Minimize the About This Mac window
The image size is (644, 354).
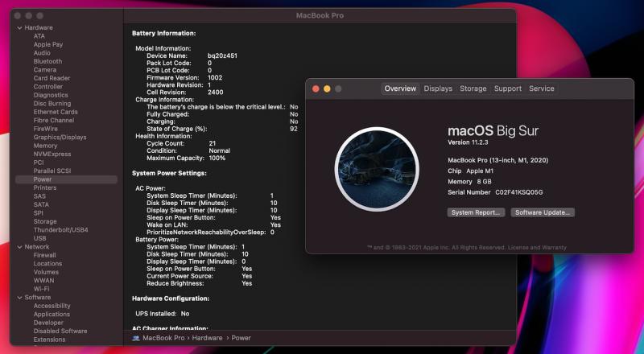pyautogui.click(x=327, y=88)
